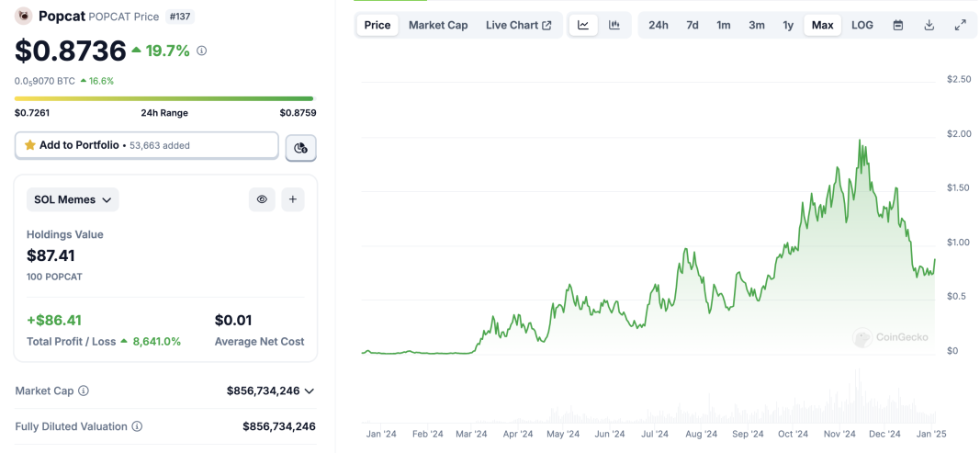Select the Max time range
The image size is (980, 453).
pyautogui.click(x=823, y=25)
